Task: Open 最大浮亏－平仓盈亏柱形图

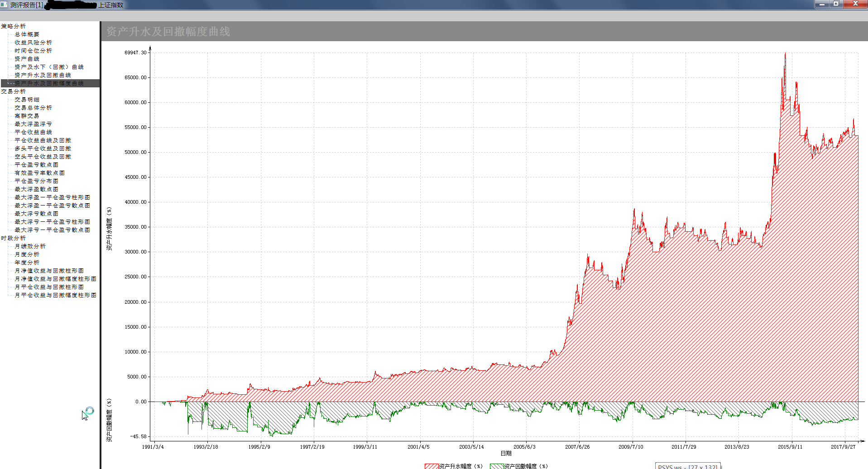Action: point(52,222)
